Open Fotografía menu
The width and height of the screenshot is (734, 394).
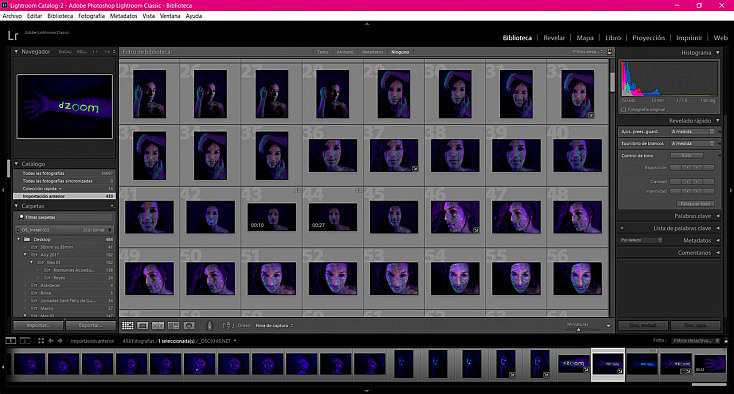click(91, 16)
